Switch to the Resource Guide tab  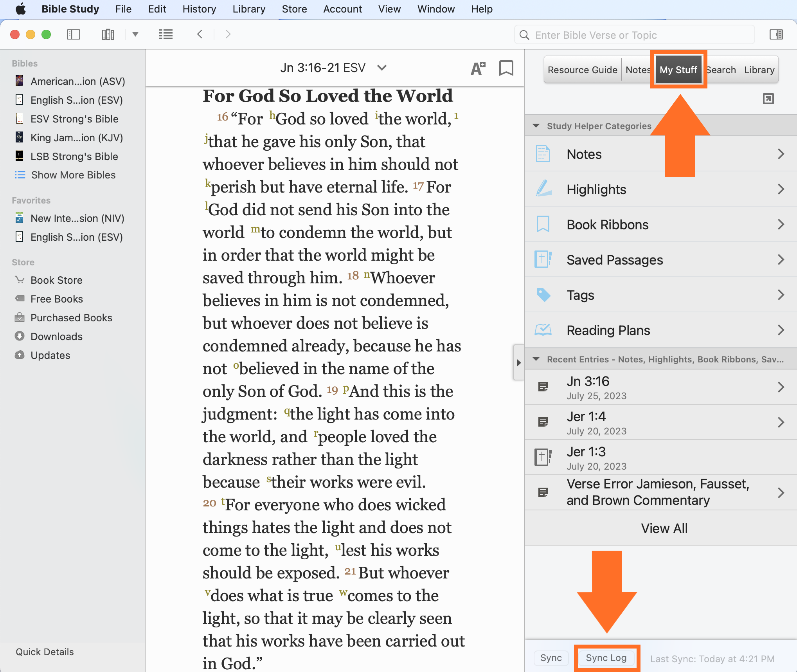click(x=582, y=70)
